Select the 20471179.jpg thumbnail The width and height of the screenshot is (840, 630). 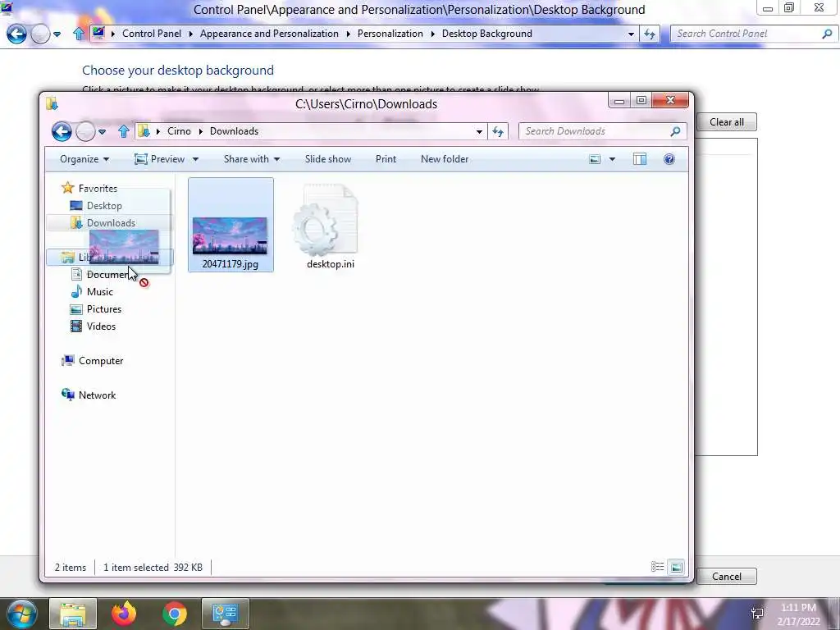point(231,225)
